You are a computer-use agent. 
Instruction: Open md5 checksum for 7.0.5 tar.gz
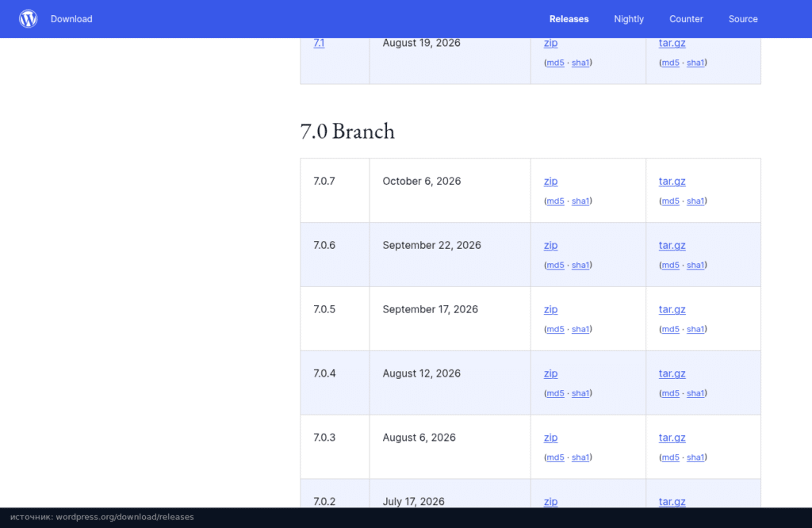(670, 329)
